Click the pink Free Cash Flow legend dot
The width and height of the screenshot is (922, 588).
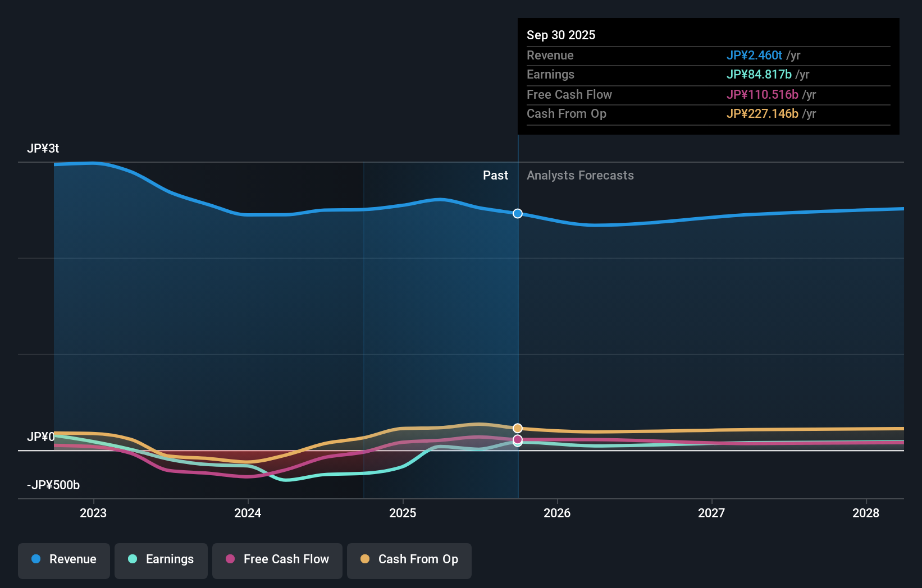pos(230,559)
